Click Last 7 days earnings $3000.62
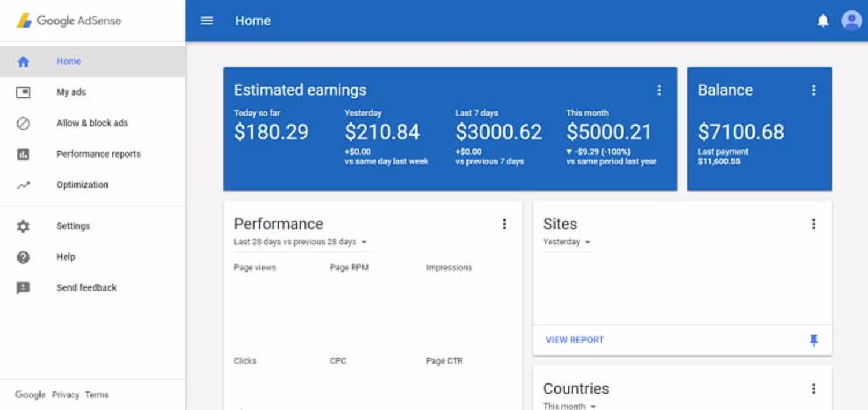This screenshot has width=868, height=410. [x=499, y=132]
